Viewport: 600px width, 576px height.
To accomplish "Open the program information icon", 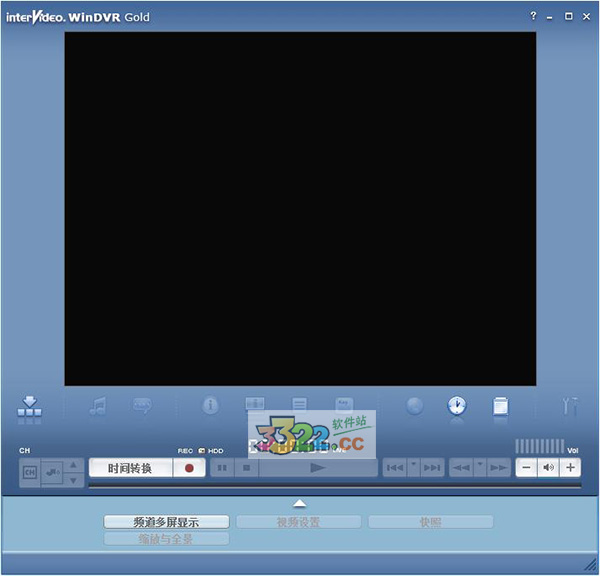I will pyautogui.click(x=210, y=405).
